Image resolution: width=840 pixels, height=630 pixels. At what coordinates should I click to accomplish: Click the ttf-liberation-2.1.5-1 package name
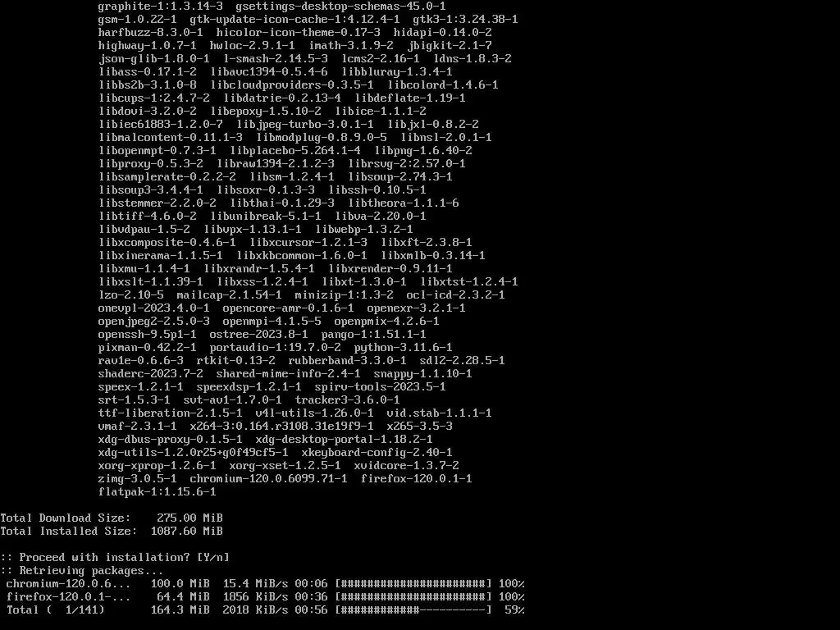click(171, 413)
